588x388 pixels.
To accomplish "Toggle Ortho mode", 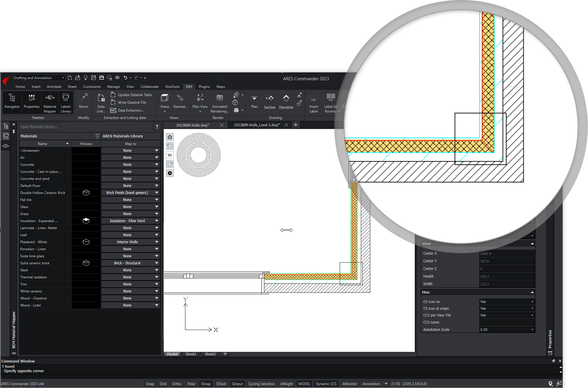I will pos(177,383).
